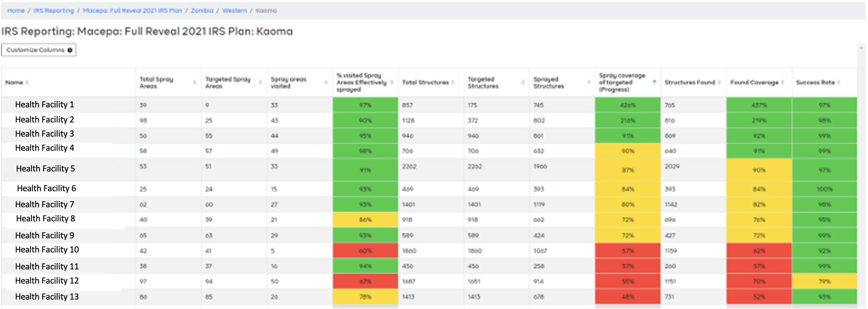The image size is (868, 309).
Task: Open Macepa: Full Reveal 2021 IRS Plan link
Action: pyautogui.click(x=132, y=10)
